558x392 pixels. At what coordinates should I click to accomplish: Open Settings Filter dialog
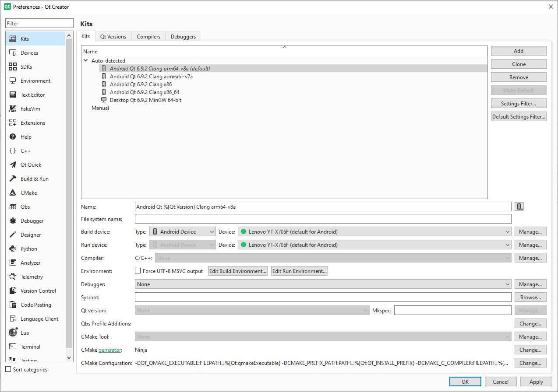pos(519,104)
